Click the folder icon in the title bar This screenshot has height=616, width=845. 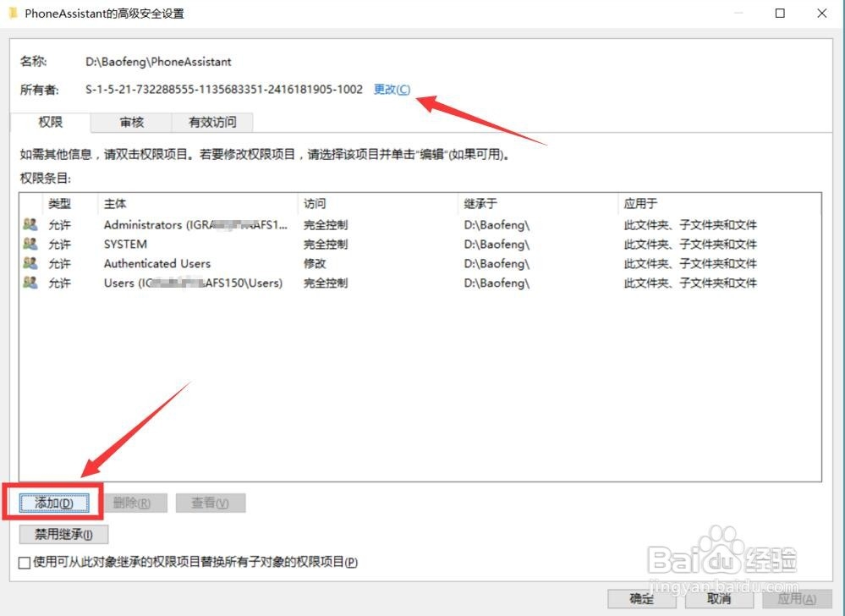(12, 14)
